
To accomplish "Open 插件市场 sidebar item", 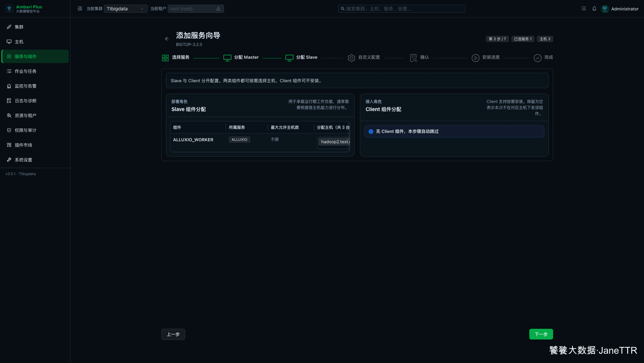I will coord(35,145).
